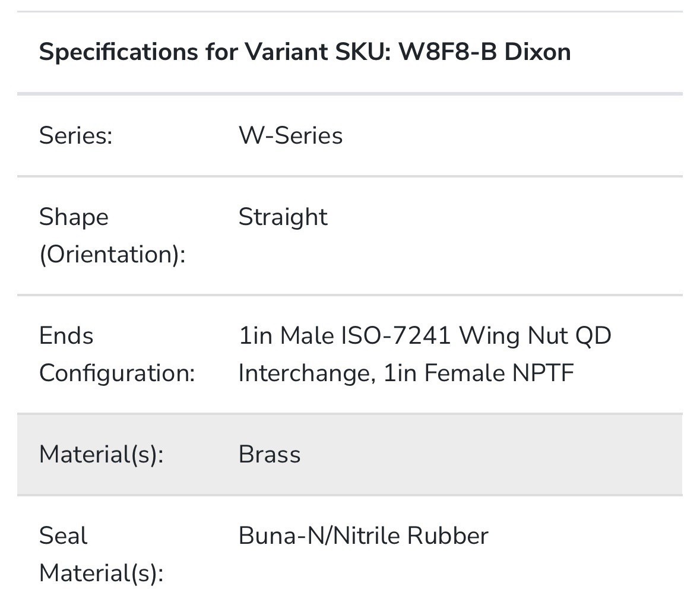Select the Series label
700x602 pixels.
tap(76, 135)
